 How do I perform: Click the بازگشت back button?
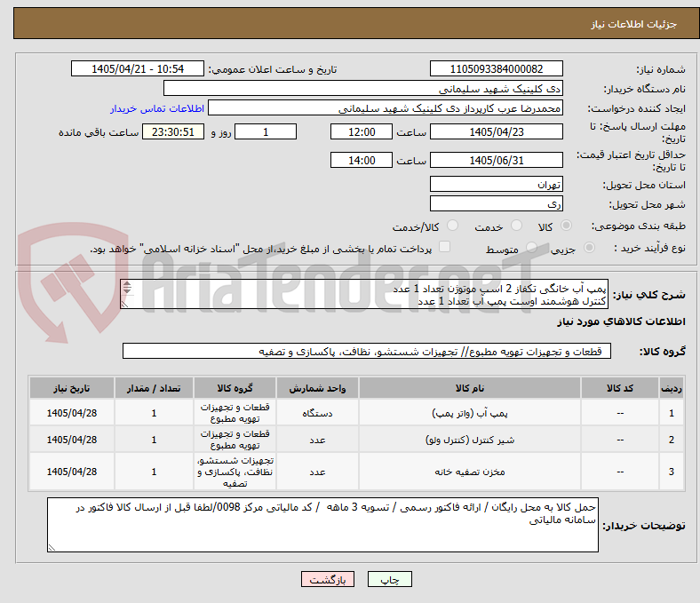click(328, 579)
